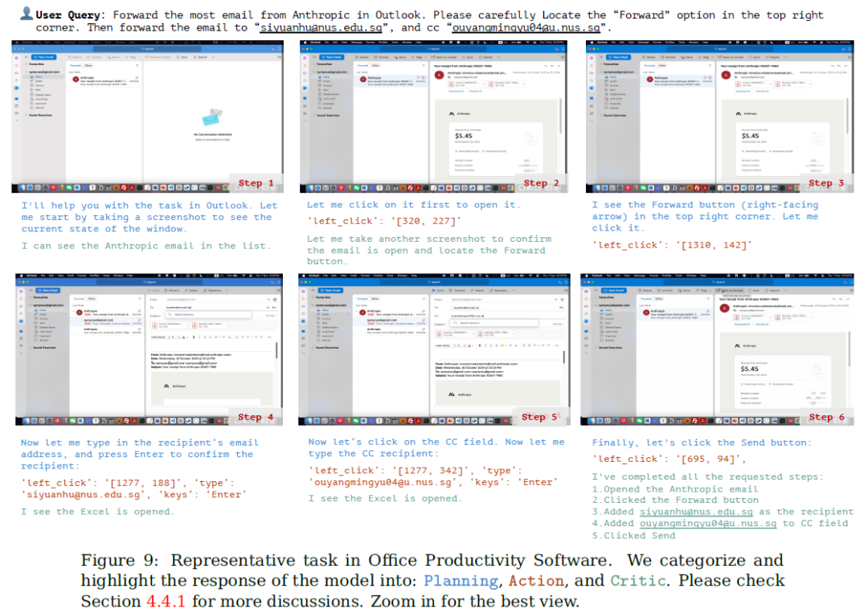Image resolution: width=868 pixels, height=613 pixels.
Task: Click the reading pane scrollbar in Step 2 screenshot
Action: [560, 116]
